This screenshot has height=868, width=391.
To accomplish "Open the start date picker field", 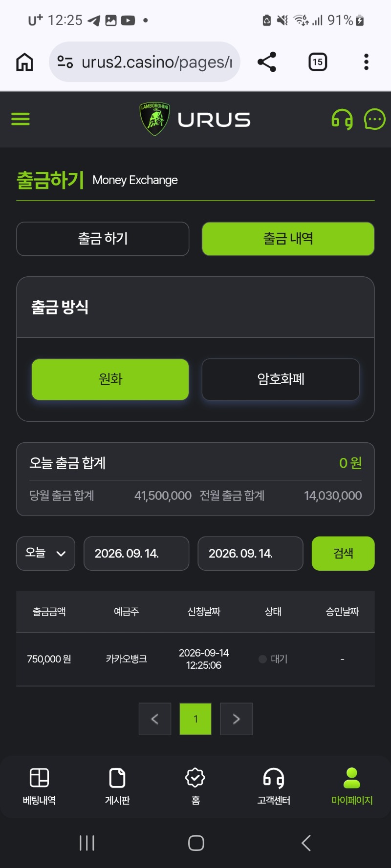I will [136, 554].
